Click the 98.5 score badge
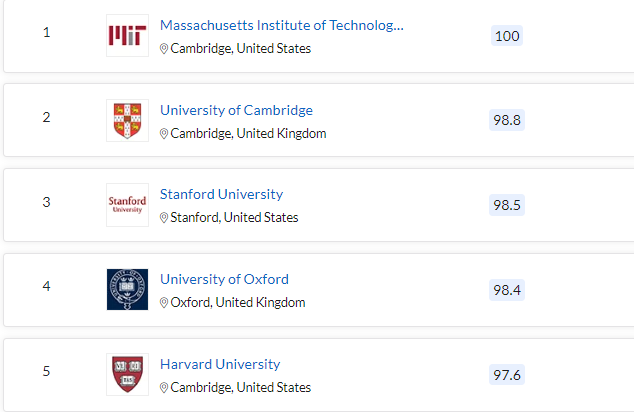 (507, 205)
